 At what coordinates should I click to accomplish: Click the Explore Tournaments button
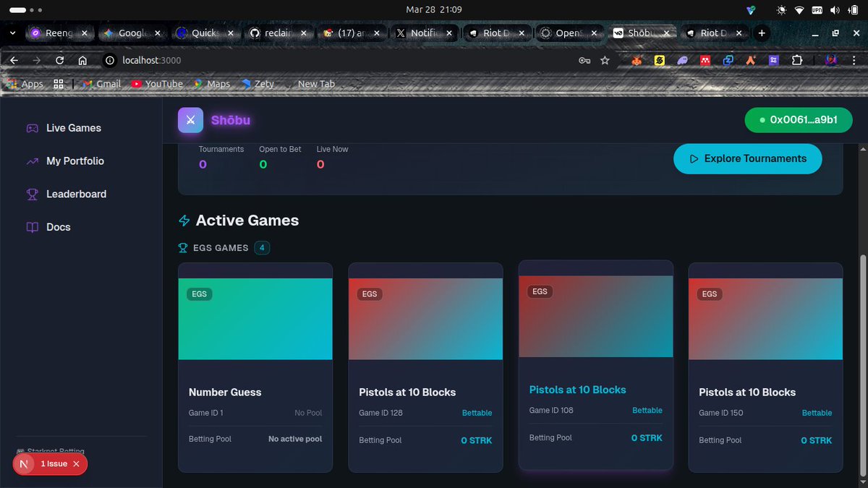(747, 158)
